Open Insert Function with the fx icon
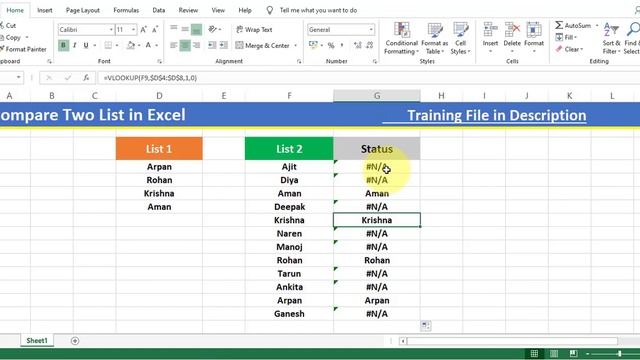 (x=86, y=78)
